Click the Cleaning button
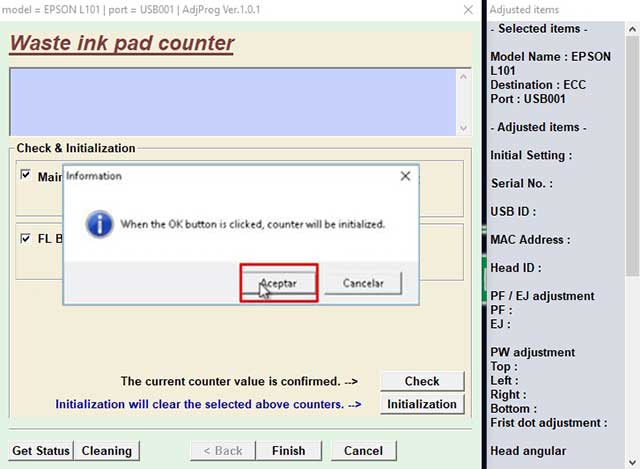The width and height of the screenshot is (640, 469). click(107, 451)
